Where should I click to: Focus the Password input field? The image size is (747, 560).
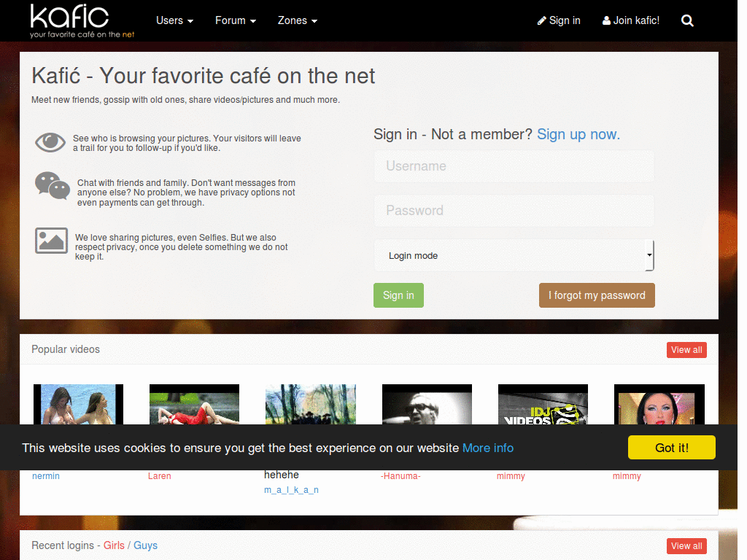pyautogui.click(x=514, y=211)
